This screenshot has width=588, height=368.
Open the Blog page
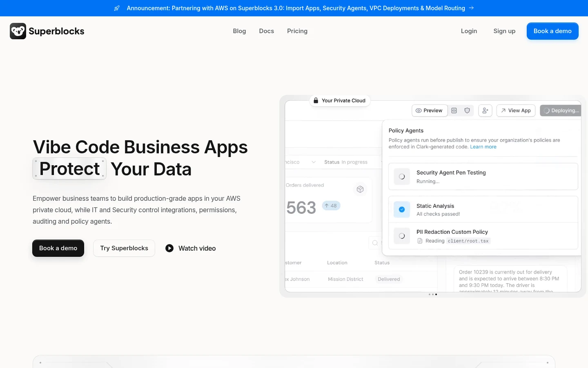pyautogui.click(x=239, y=31)
